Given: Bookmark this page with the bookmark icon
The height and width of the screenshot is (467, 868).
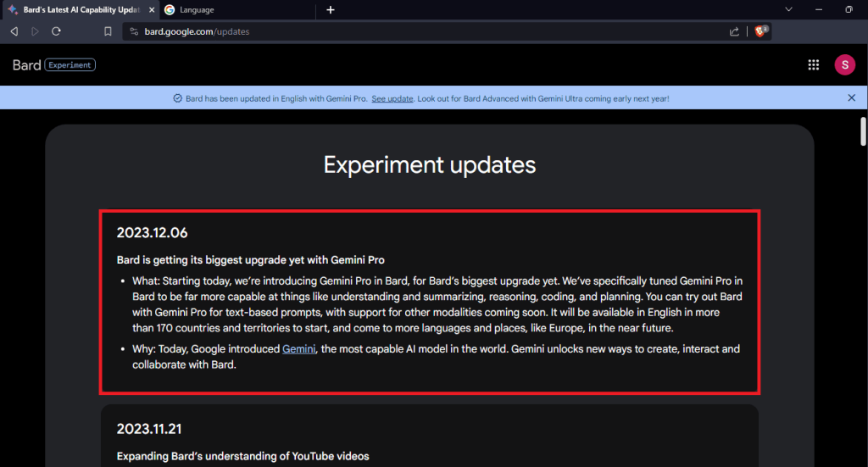Looking at the screenshot, I should tap(108, 31).
